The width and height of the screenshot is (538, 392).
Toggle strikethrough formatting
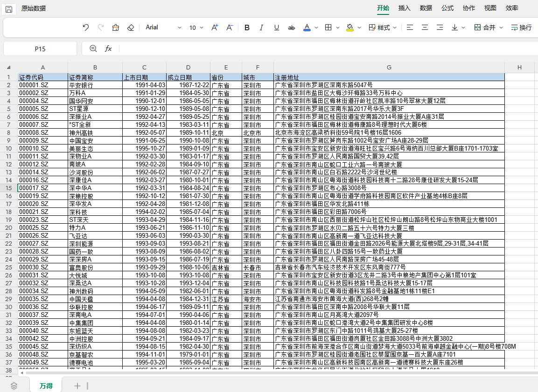[x=292, y=28]
